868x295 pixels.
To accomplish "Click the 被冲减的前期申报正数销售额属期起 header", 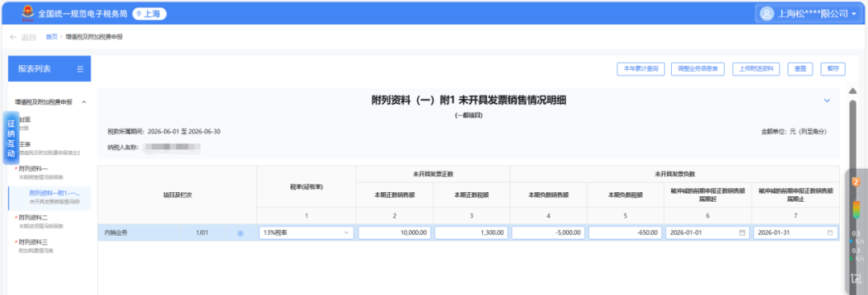I will pyautogui.click(x=707, y=194).
